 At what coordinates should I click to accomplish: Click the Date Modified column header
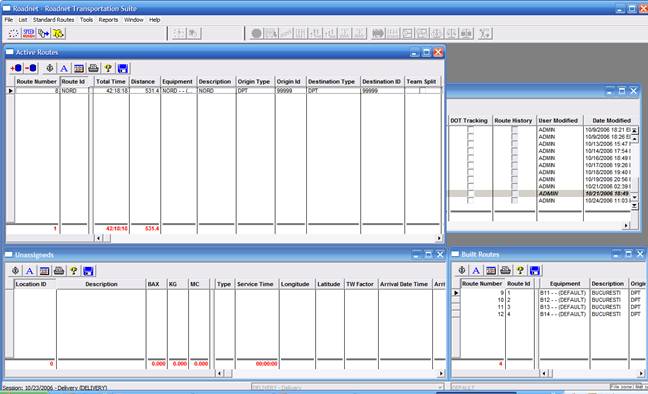point(611,120)
